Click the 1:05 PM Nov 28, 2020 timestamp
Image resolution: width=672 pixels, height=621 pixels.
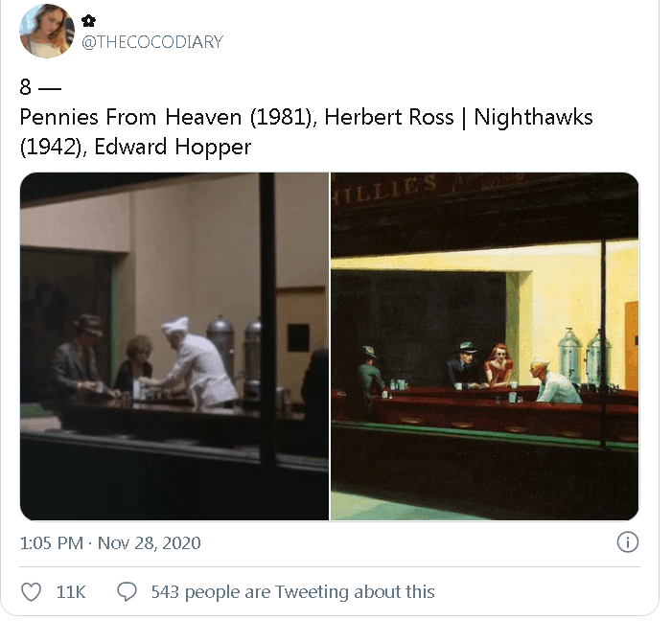point(110,543)
